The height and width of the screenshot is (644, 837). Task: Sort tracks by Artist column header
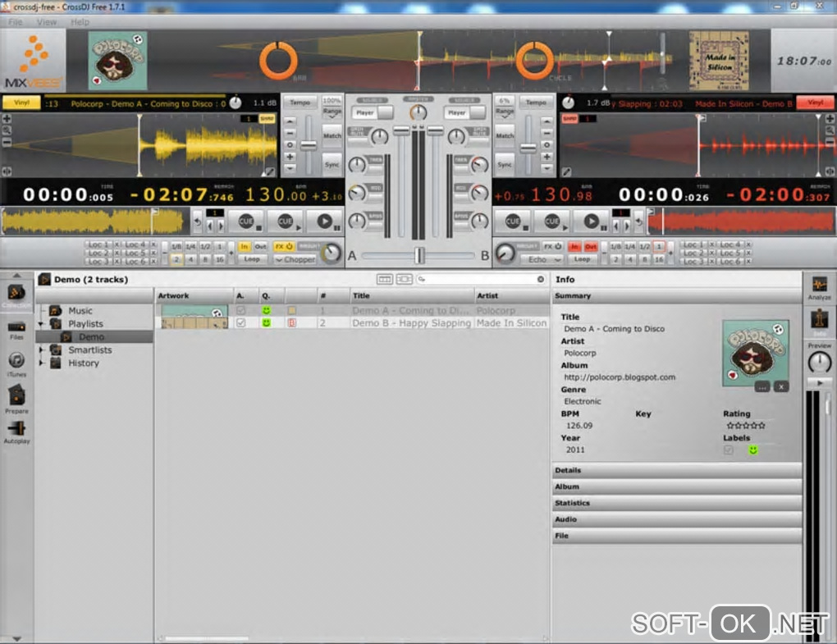pyautogui.click(x=511, y=295)
